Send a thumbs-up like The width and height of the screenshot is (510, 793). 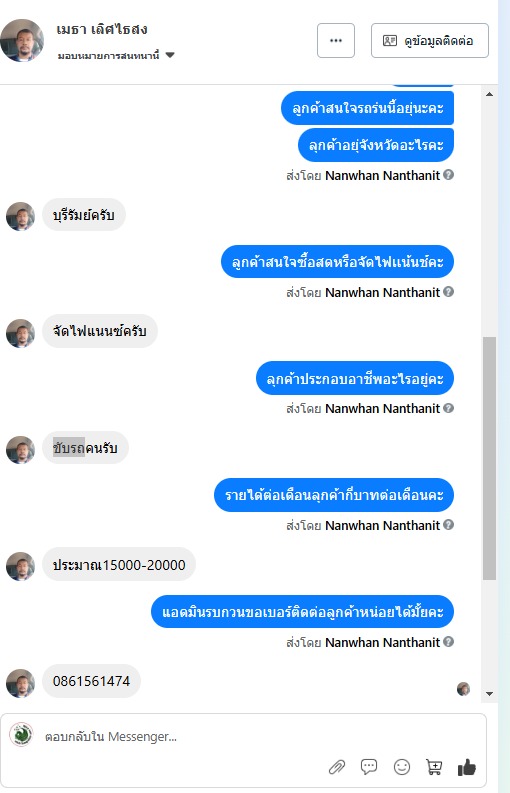(466, 767)
